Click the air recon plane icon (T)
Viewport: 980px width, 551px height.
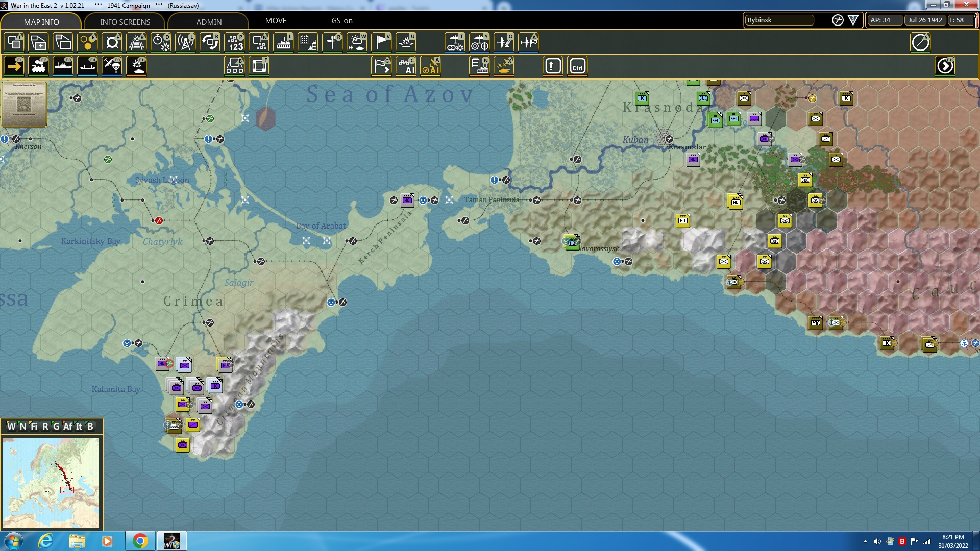(455, 42)
